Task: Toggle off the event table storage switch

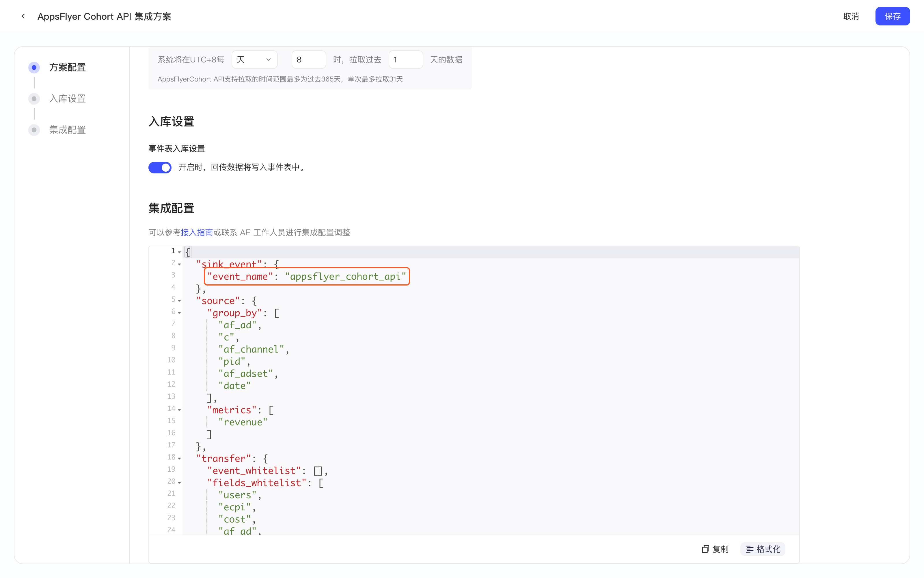Action: (x=160, y=167)
